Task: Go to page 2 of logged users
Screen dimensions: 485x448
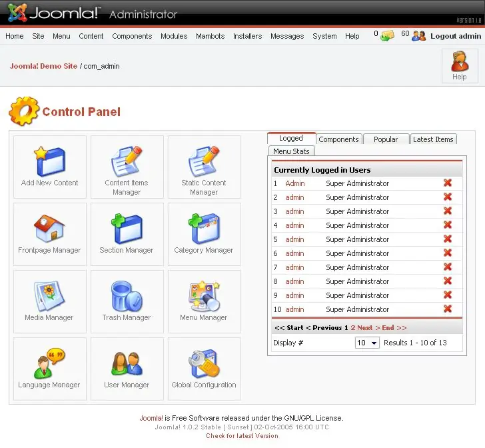Action: click(353, 327)
